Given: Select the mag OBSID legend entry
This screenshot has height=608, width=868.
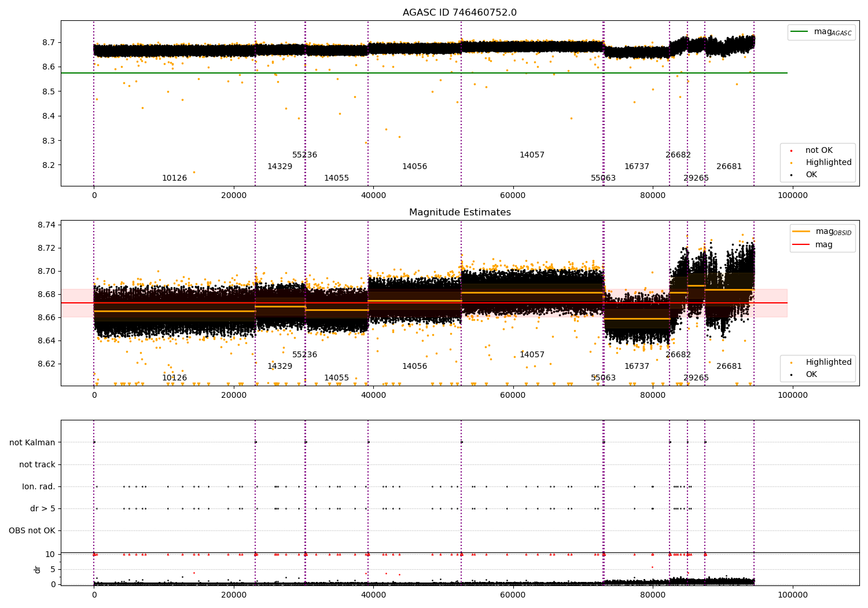Looking at the screenshot, I should pyautogui.click(x=822, y=232).
